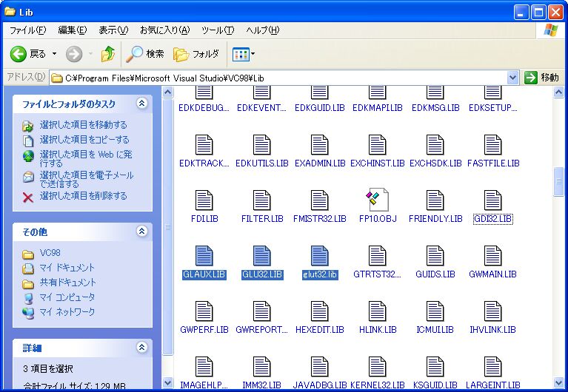Click the address path field
Image resolution: width=568 pixels, height=392 pixels.
[278, 78]
